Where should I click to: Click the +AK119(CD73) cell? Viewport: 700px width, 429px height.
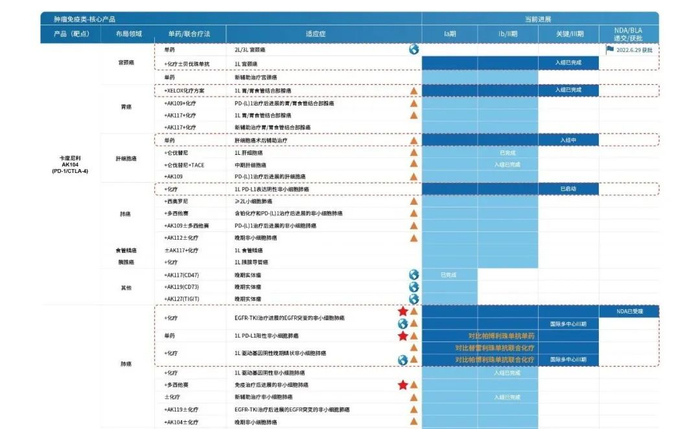[181, 287]
